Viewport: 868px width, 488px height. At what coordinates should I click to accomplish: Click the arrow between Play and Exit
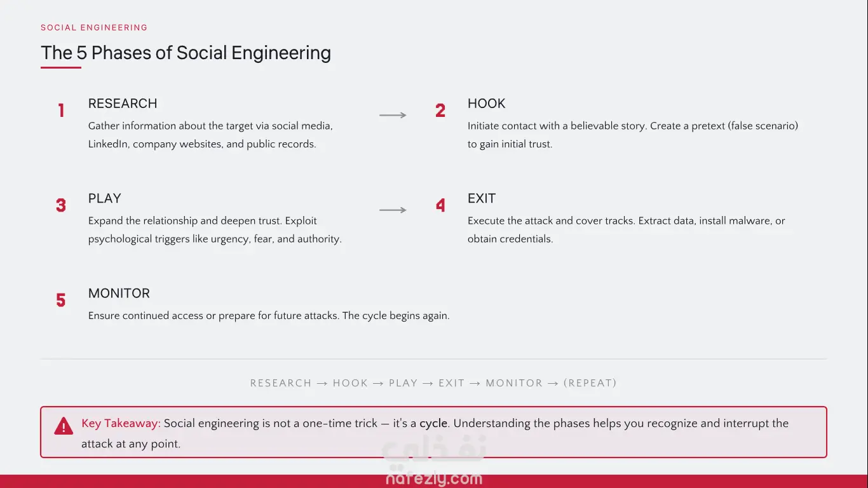(393, 210)
